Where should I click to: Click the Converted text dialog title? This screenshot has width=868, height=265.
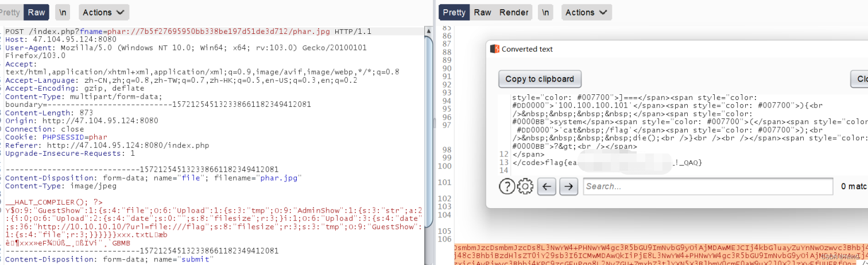point(527,49)
